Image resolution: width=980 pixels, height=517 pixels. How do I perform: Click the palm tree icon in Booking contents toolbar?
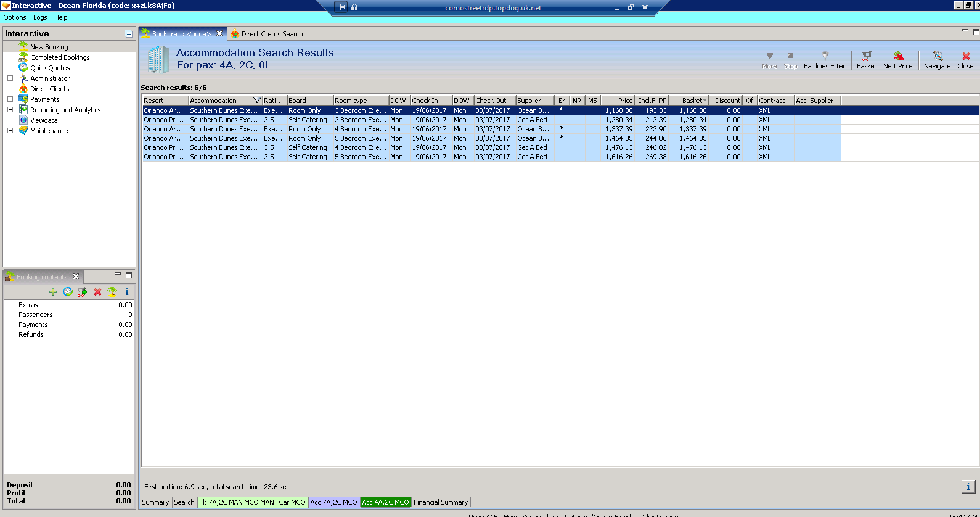coord(112,292)
